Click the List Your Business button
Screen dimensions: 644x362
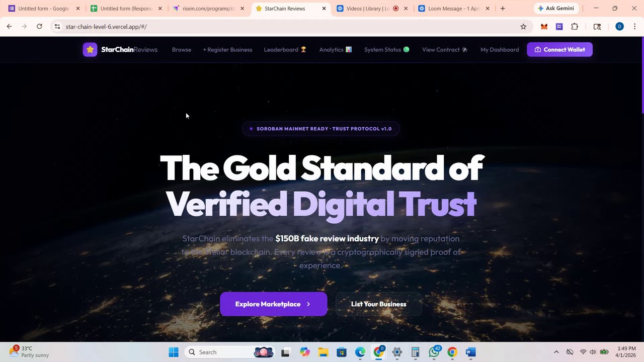click(x=378, y=304)
